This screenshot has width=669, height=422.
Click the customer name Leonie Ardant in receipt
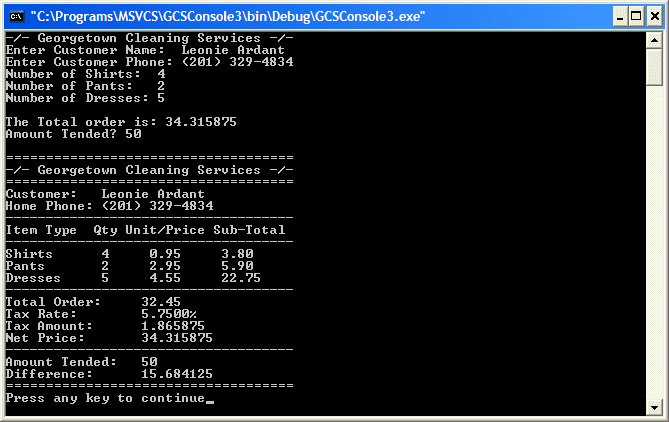(153, 194)
